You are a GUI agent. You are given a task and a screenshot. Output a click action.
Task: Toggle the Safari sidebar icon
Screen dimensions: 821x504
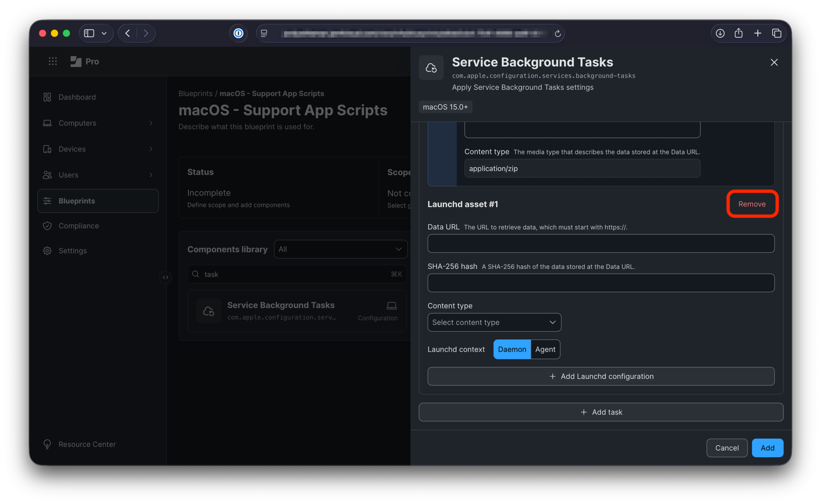[x=89, y=33]
